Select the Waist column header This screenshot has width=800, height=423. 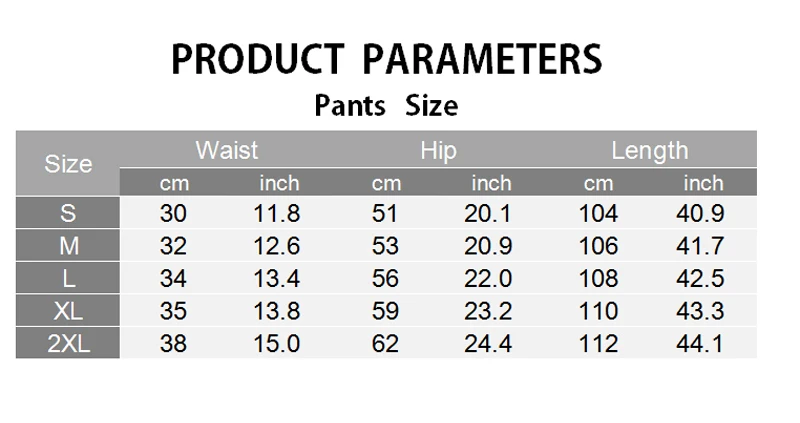point(227,151)
